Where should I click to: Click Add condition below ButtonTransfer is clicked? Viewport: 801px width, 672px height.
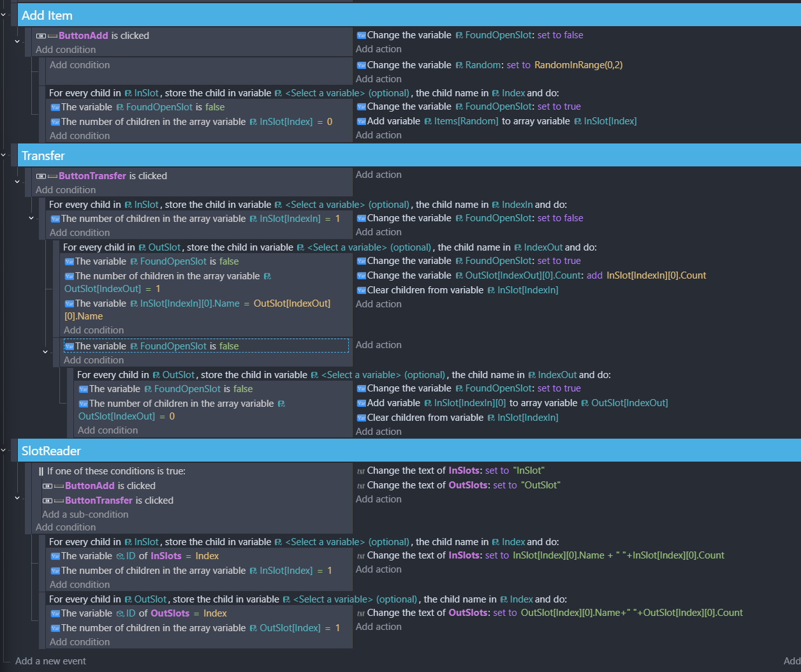click(66, 190)
